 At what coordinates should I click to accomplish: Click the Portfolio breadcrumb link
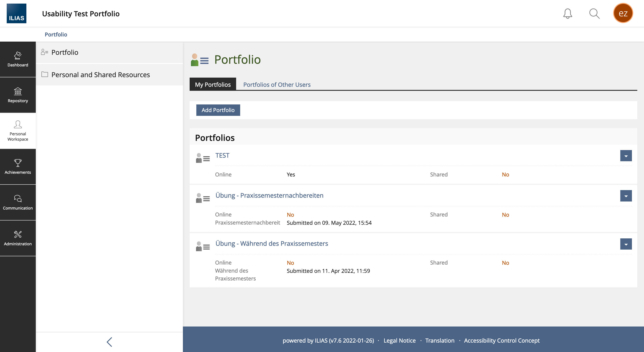click(x=56, y=34)
